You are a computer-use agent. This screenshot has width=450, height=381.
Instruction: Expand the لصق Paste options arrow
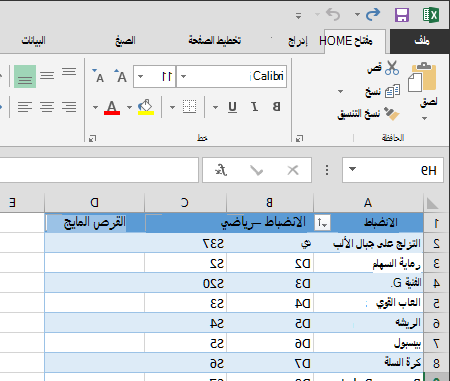coord(424,118)
